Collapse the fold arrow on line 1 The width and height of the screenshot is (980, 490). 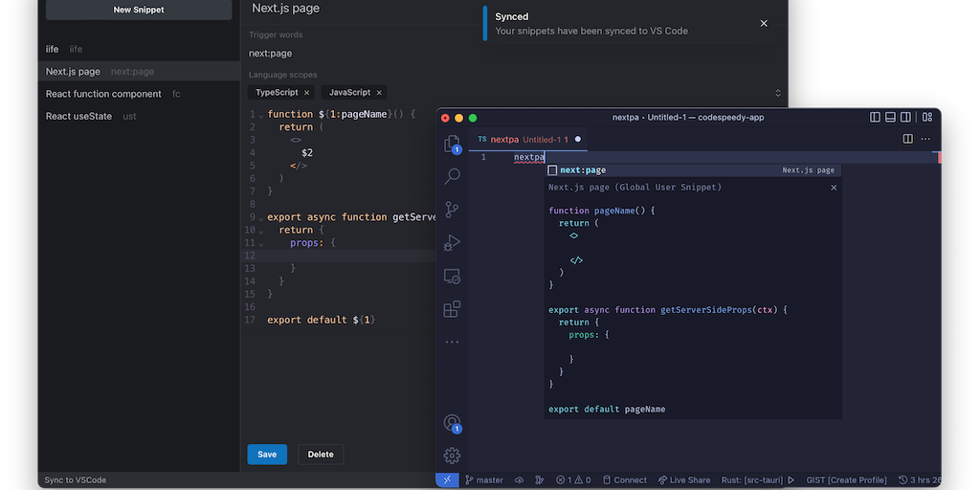click(x=260, y=115)
